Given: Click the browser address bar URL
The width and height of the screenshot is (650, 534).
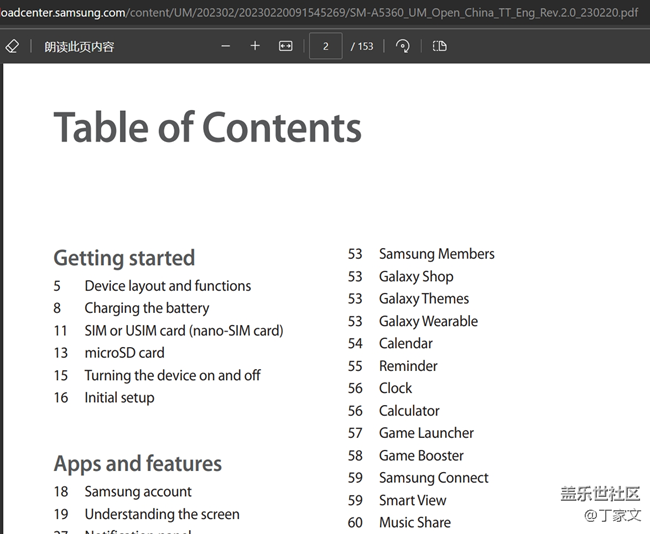Looking at the screenshot, I should [320, 12].
